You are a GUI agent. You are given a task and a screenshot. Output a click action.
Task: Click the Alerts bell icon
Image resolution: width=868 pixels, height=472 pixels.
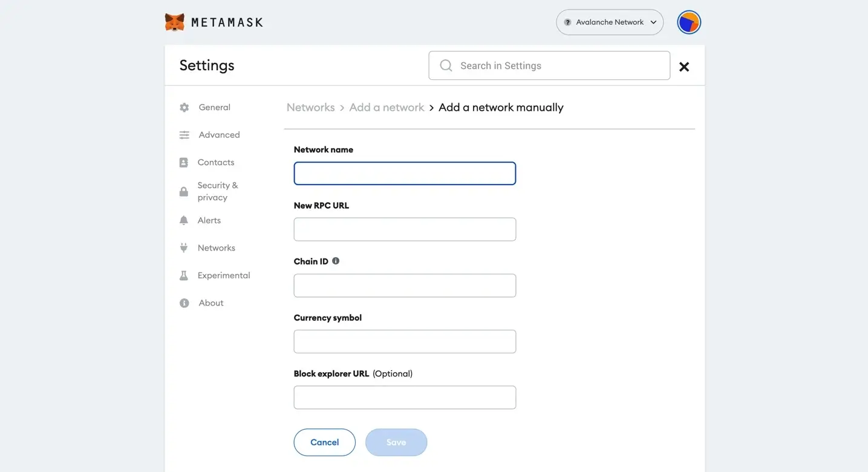(x=184, y=221)
